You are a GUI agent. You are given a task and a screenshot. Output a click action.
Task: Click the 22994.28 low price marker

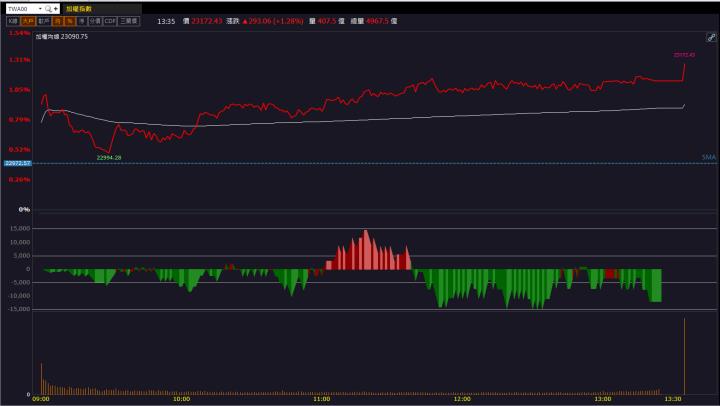[108, 158]
